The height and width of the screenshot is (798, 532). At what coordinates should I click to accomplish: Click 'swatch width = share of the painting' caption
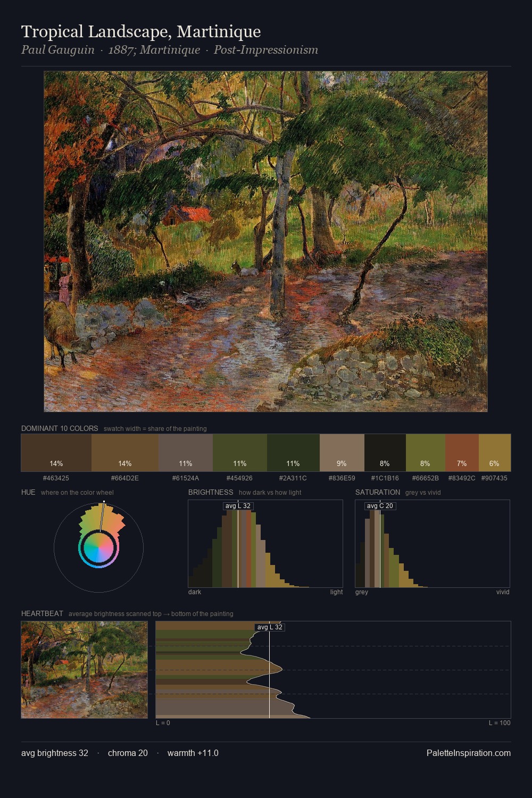coord(155,429)
